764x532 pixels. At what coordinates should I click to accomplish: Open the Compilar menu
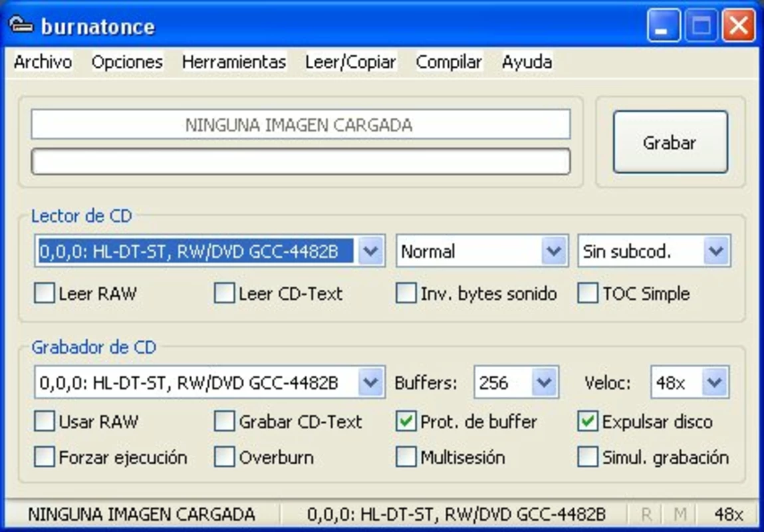click(x=449, y=62)
